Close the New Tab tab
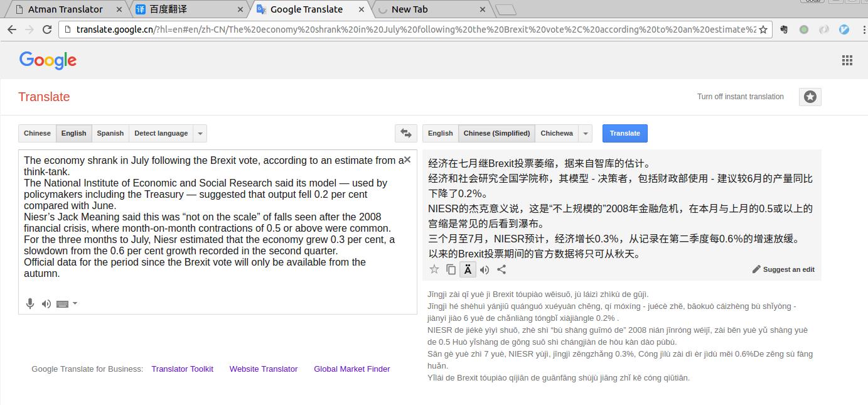Image resolution: width=868 pixels, height=405 pixels. tap(482, 9)
